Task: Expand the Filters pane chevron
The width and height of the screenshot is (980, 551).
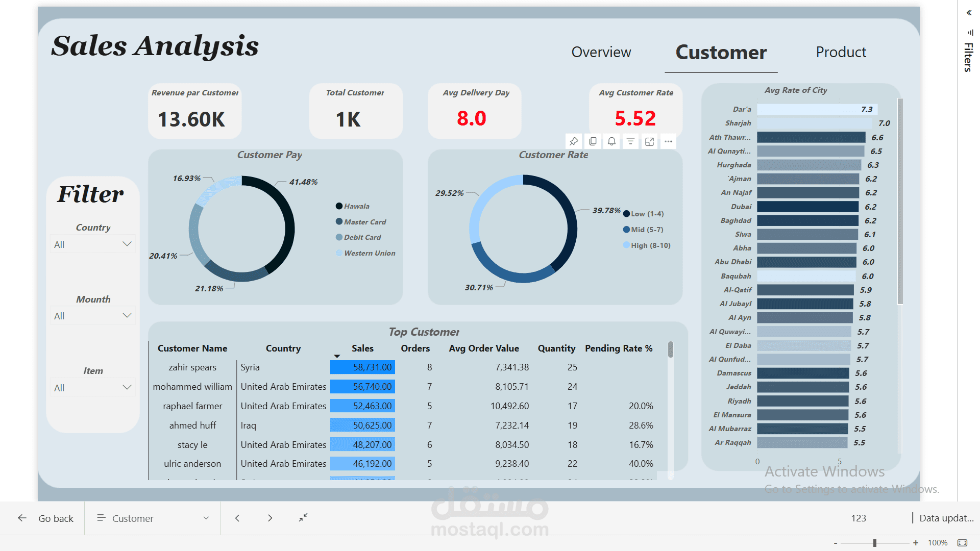Action: coord(969,13)
